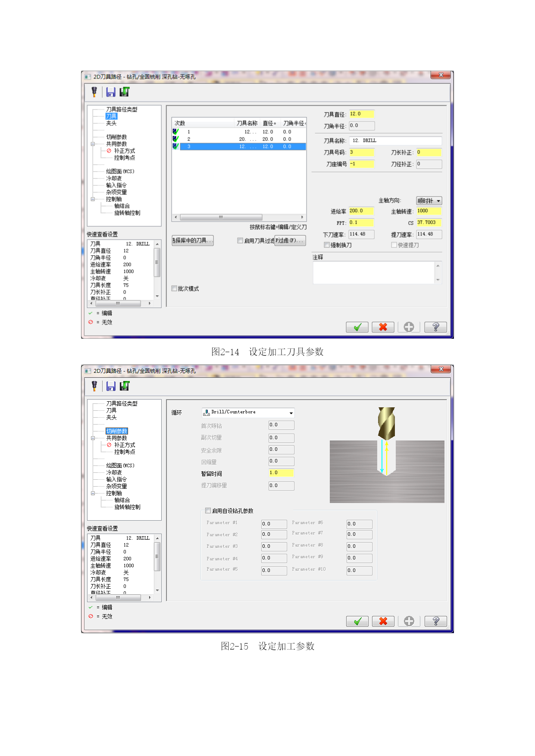Click the 次数 column header in tool list
The image size is (535, 756).
coord(203,123)
